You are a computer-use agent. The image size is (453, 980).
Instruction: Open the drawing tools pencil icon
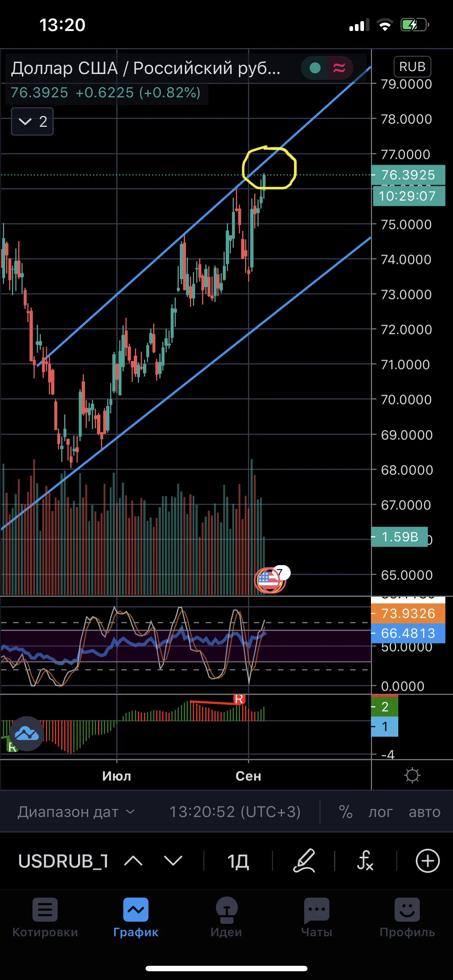(304, 860)
